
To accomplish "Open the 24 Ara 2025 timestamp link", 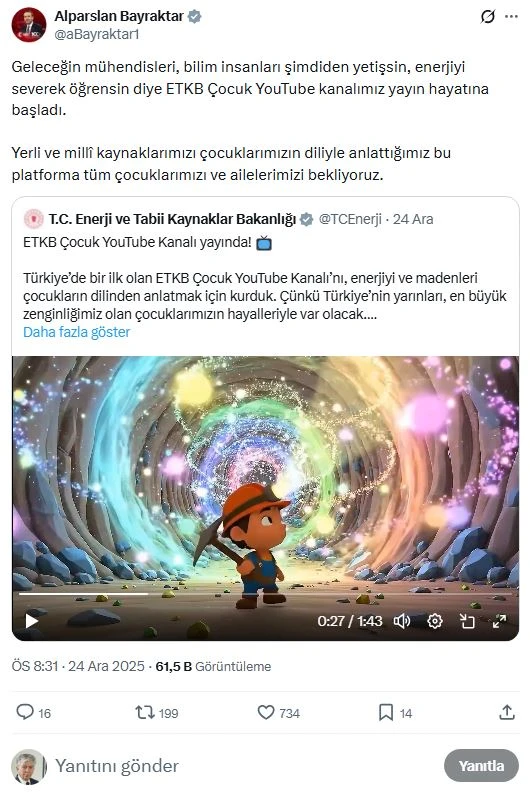I will pos(106,666).
